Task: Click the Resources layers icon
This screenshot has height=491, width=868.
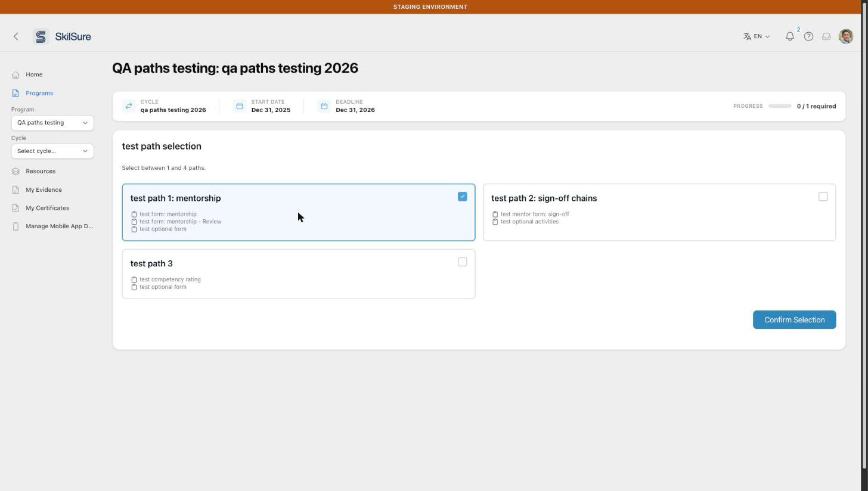Action: coord(15,171)
